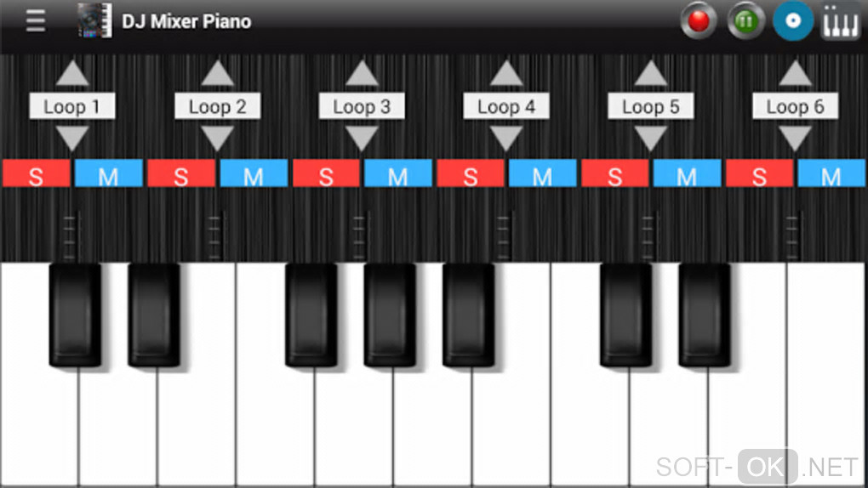Toggle solo on Loop 4
This screenshot has height=488, width=868.
(x=471, y=173)
